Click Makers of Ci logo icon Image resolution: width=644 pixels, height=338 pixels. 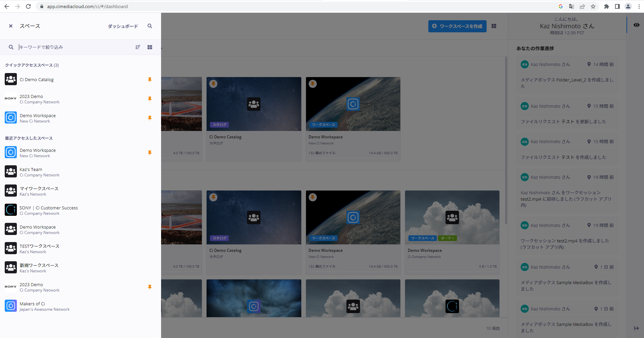click(x=11, y=306)
